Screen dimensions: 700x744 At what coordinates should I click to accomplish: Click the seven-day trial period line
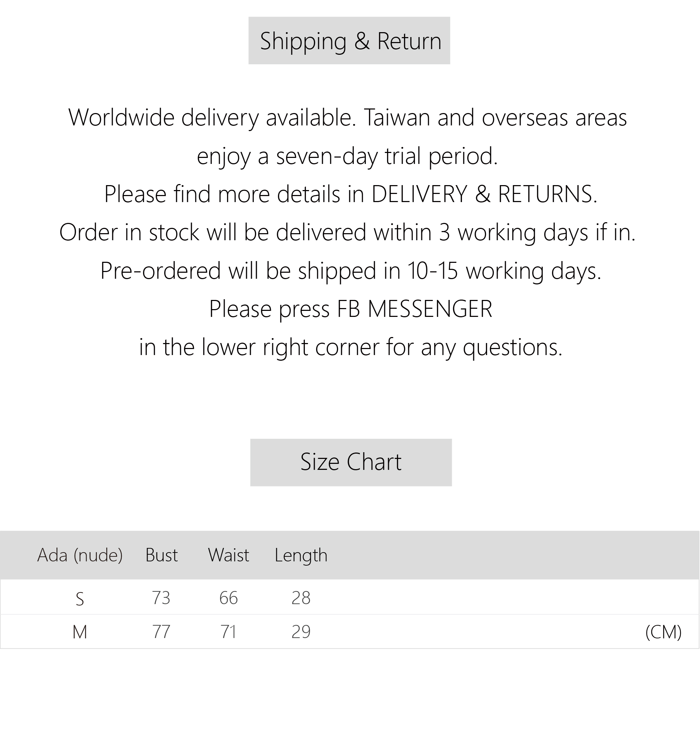[x=347, y=156]
